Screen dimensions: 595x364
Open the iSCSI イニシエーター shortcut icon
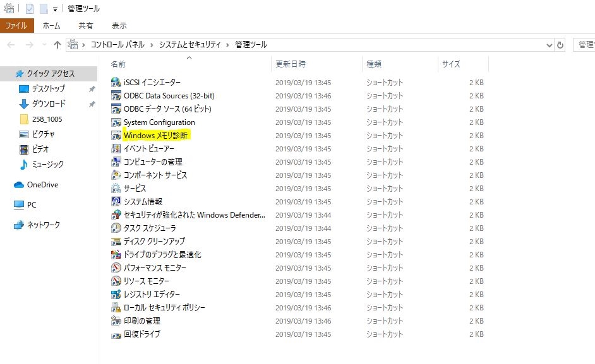click(116, 82)
